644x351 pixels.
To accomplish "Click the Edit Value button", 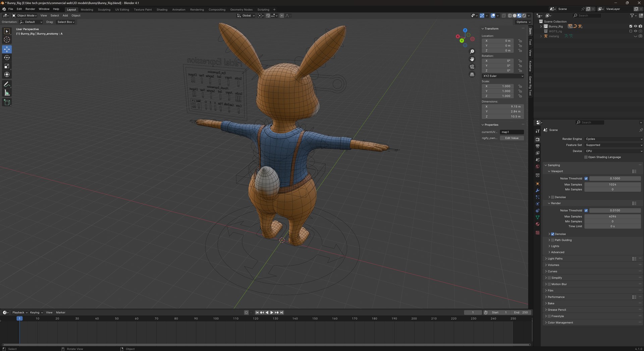I will 512,138.
